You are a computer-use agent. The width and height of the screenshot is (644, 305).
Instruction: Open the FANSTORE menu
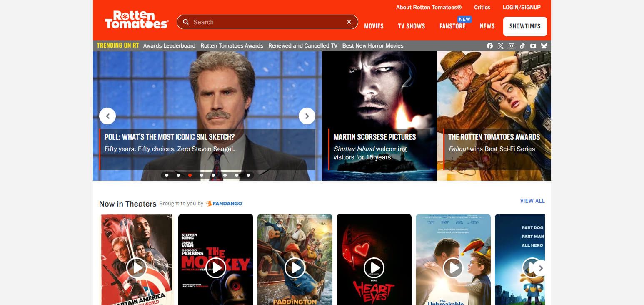pos(452,26)
